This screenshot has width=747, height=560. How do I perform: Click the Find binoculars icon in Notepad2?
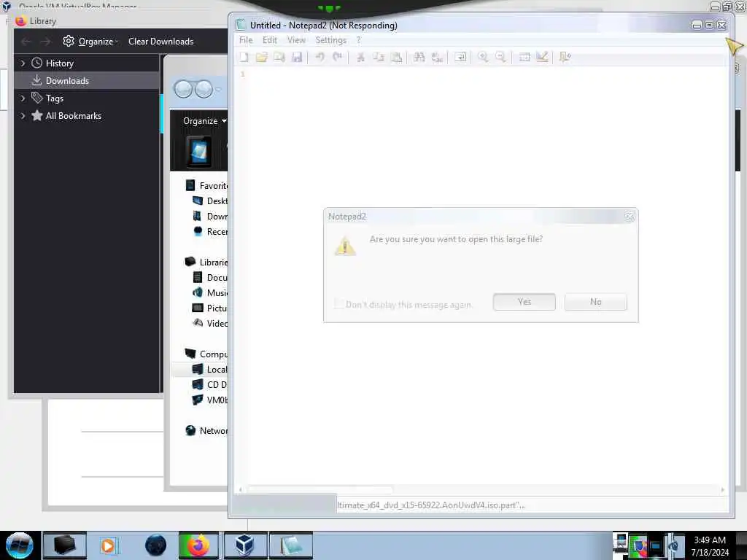[419, 57]
